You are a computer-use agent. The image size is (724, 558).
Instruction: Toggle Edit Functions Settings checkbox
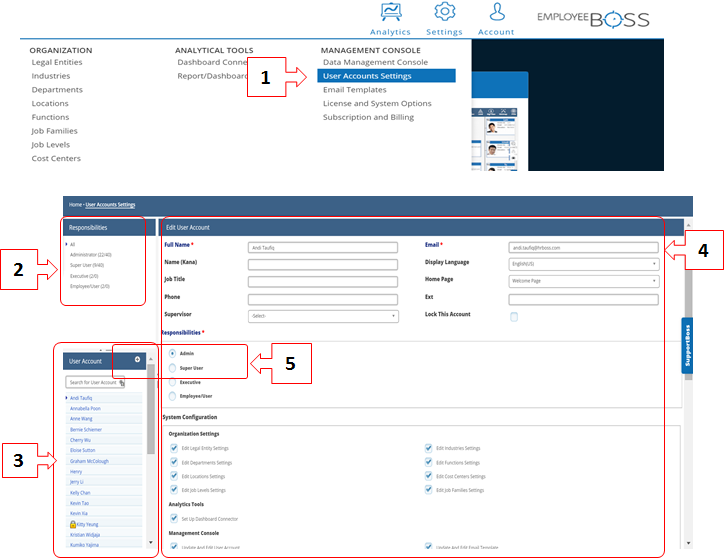[428, 462]
